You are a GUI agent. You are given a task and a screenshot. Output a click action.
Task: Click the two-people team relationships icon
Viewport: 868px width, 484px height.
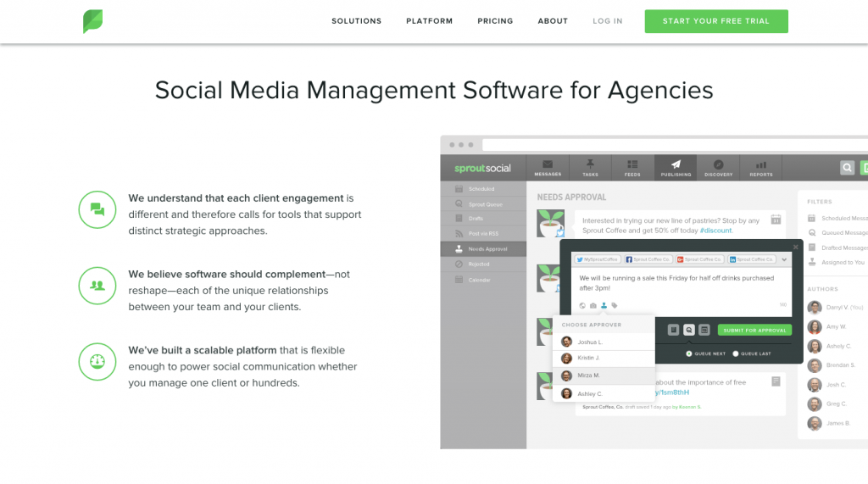(97, 286)
